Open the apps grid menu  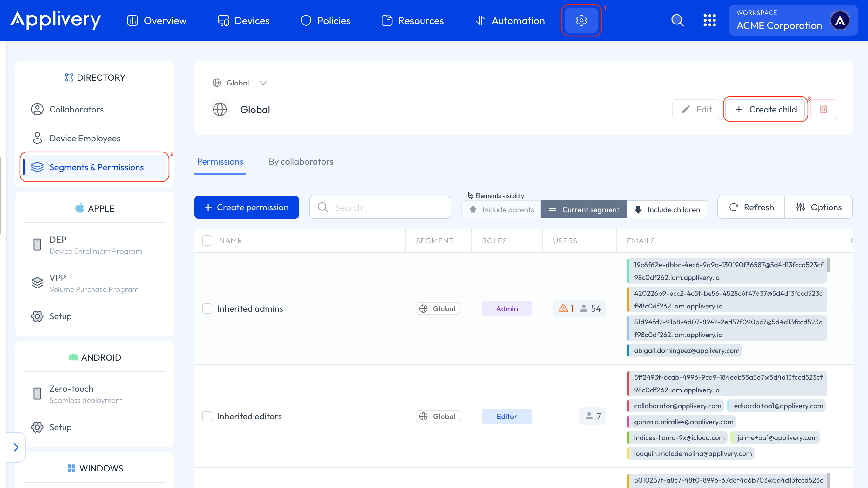coord(710,20)
